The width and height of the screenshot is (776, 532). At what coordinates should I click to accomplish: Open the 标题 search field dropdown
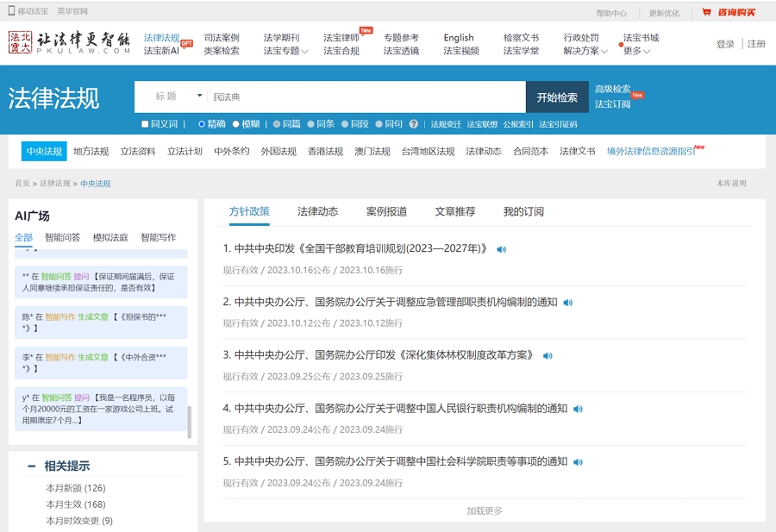(x=200, y=97)
